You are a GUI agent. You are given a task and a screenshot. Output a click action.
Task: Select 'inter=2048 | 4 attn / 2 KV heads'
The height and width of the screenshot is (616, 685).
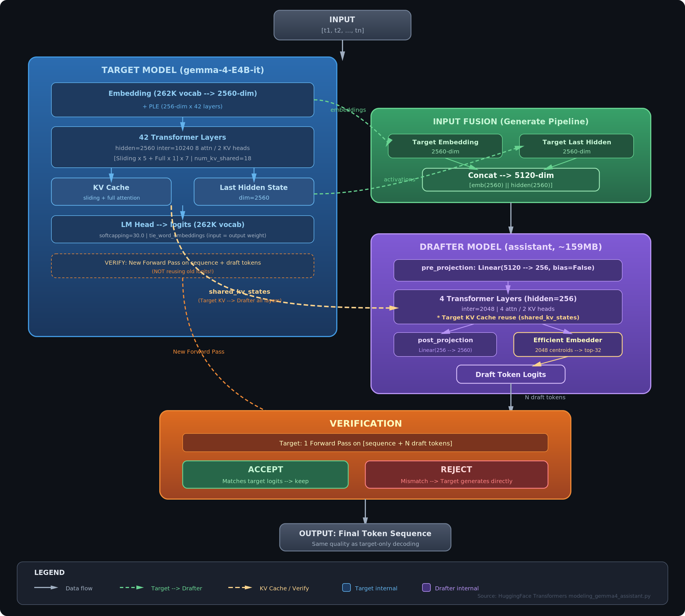pyautogui.click(x=508, y=309)
